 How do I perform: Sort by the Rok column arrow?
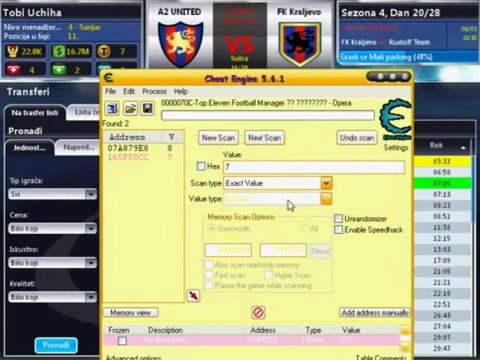coord(463,147)
